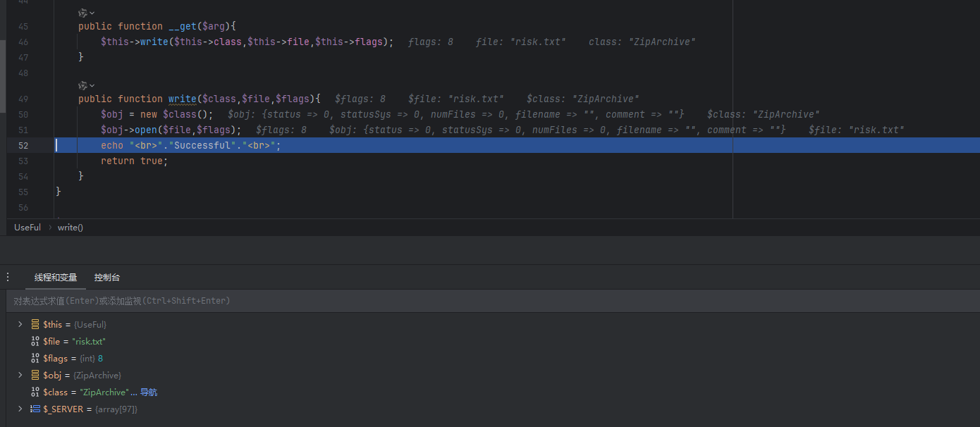Expand the $obj ZipArchive node

(x=20, y=375)
